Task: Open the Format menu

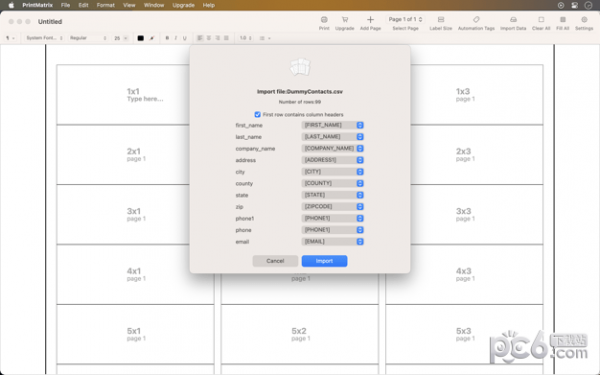Action: tap(106, 5)
